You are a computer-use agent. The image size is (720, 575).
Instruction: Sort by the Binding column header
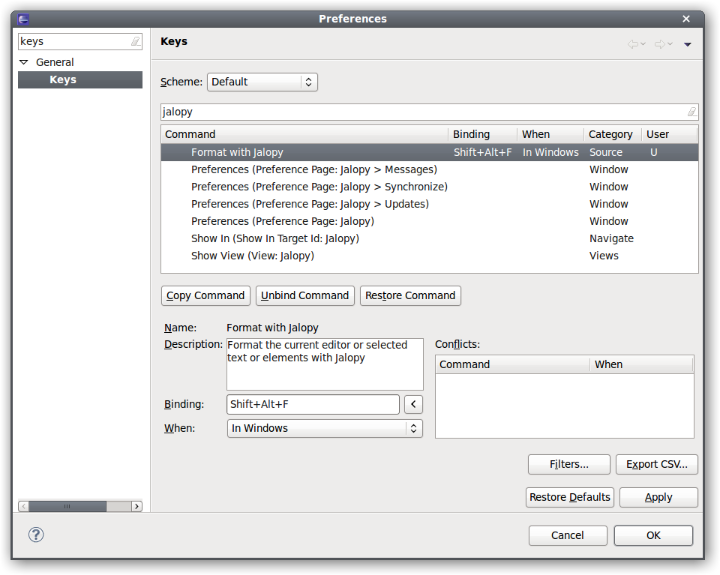click(x=483, y=134)
